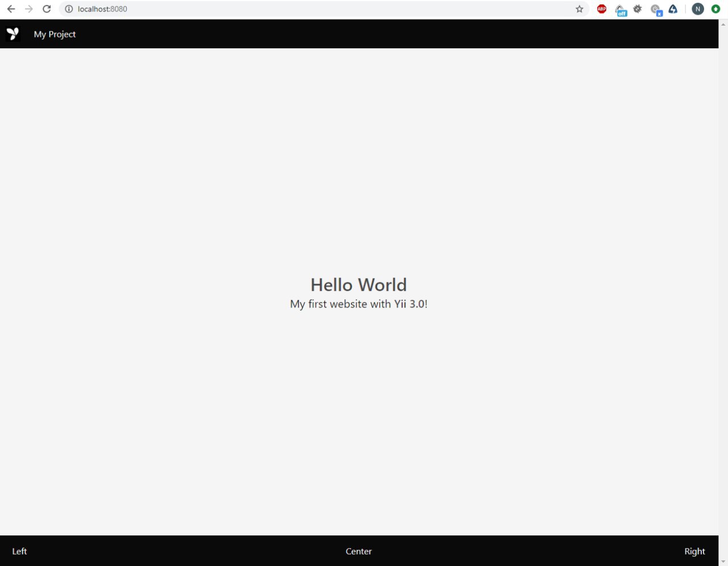The height and width of the screenshot is (566, 728).
Task: Reload the localhost page
Action: click(x=47, y=9)
